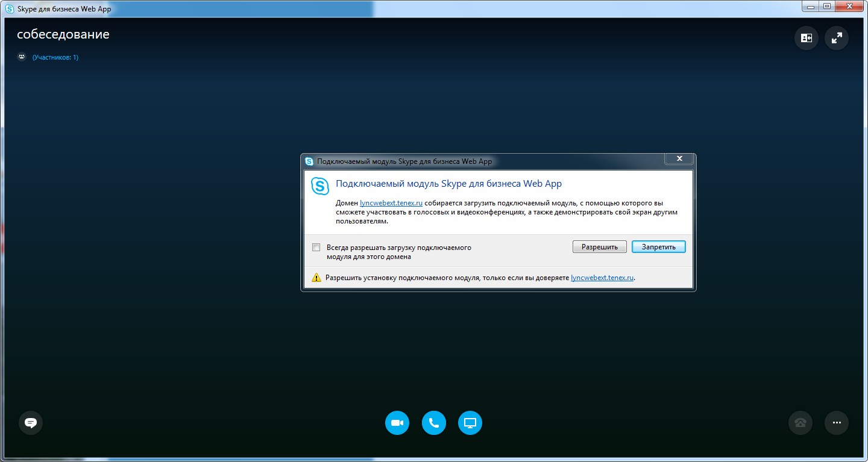868x462 pixels.
Task: Click the participants group icon
Action: coord(22,57)
